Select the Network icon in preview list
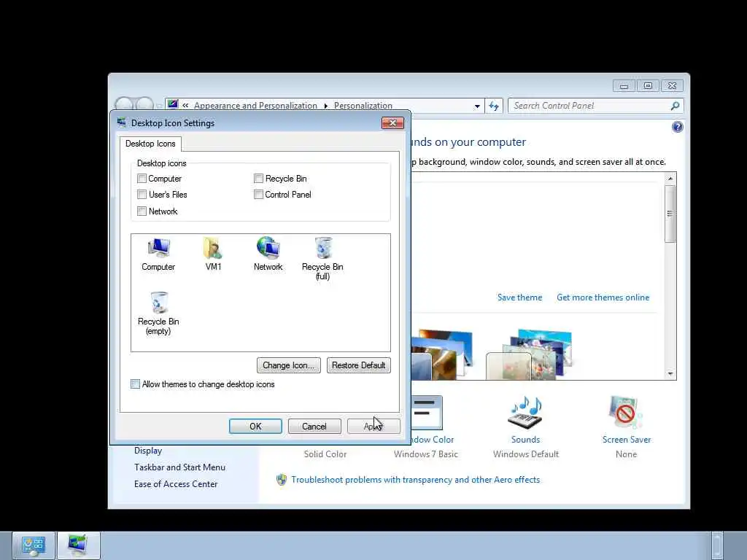This screenshot has width=747, height=560. tap(268, 254)
